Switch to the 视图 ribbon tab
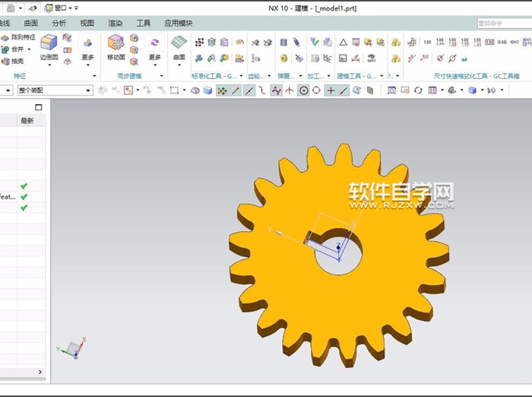 (x=87, y=23)
